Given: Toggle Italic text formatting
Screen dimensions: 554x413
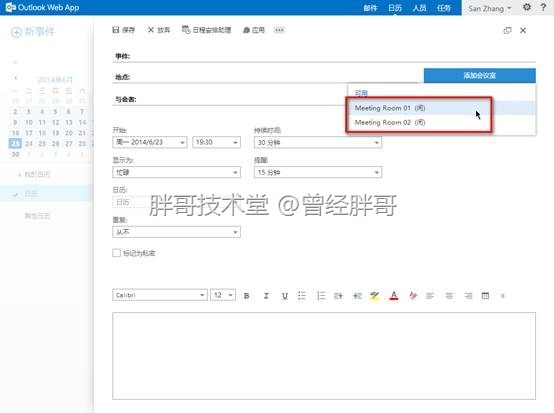Looking at the screenshot, I should 266,296.
